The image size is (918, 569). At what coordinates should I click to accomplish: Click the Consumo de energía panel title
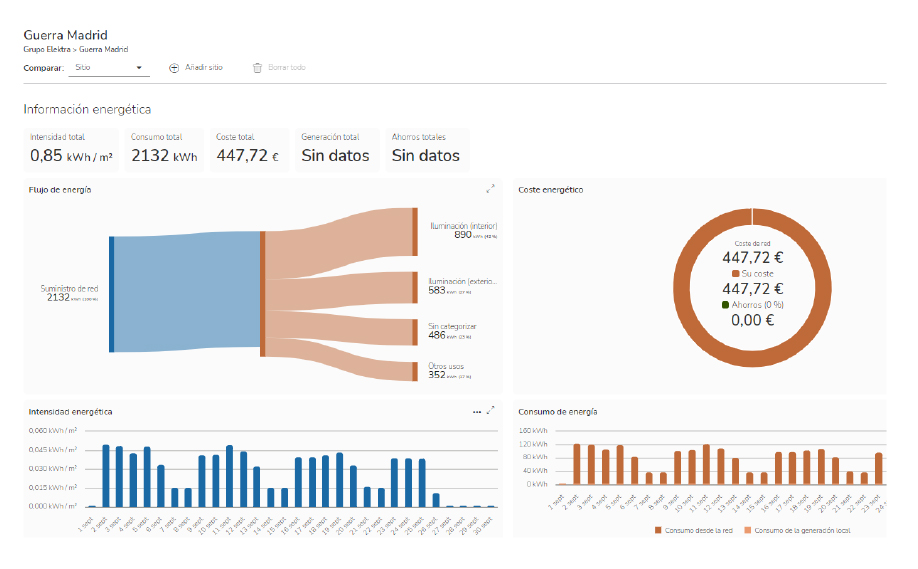557,412
